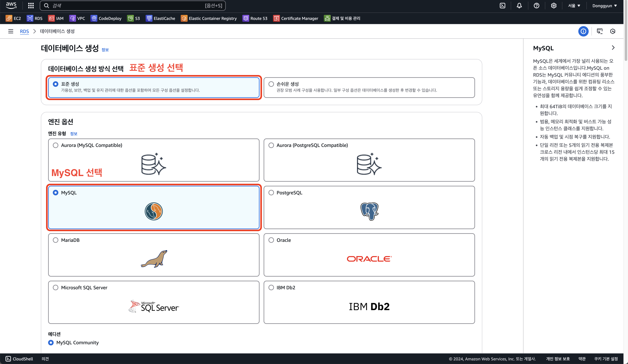Open the Route 53 shortcut

click(255, 18)
